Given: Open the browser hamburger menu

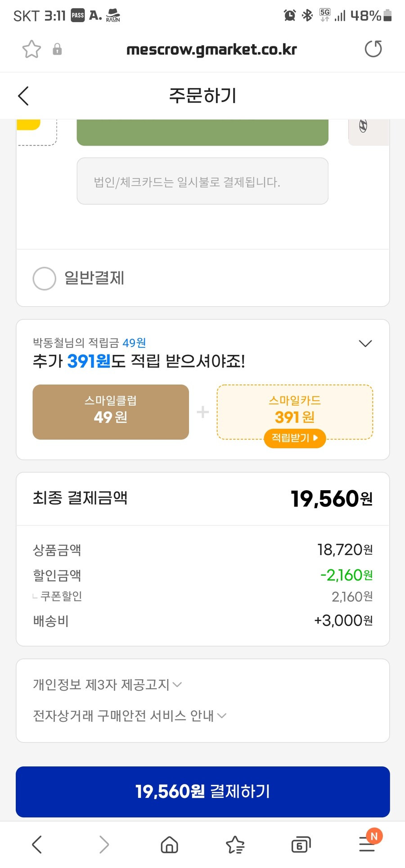Looking at the screenshot, I should pos(367,844).
